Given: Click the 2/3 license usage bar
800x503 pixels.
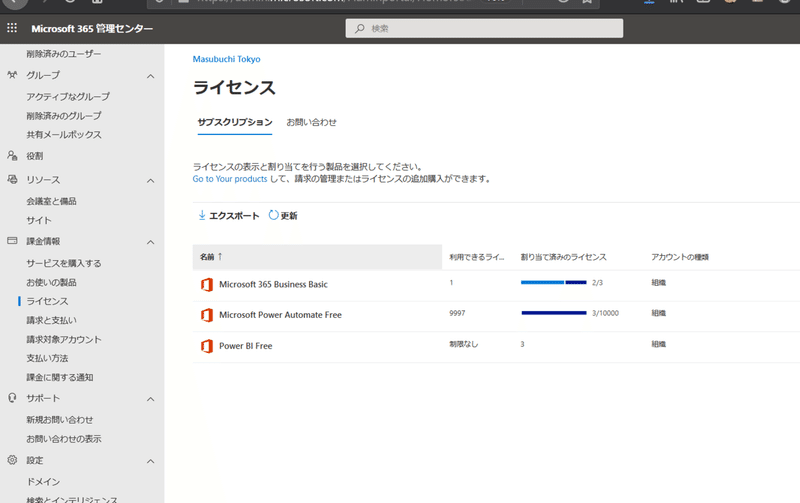Looking at the screenshot, I should 554,283.
